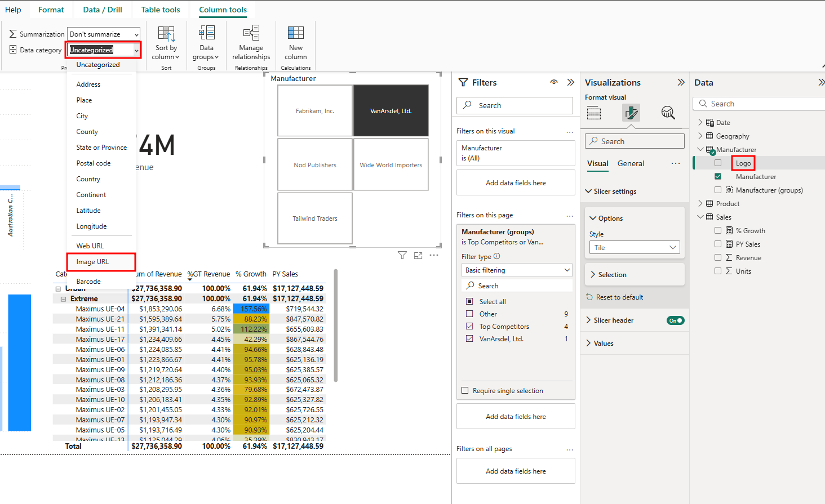Select the Wide World Importers tile
825x504 pixels.
tap(391, 165)
